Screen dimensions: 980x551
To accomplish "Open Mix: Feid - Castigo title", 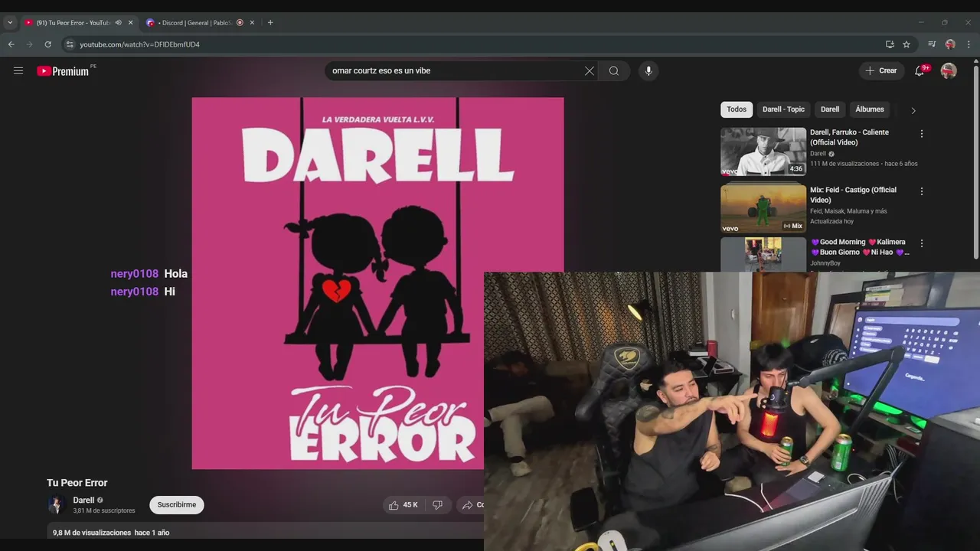I will pyautogui.click(x=854, y=195).
